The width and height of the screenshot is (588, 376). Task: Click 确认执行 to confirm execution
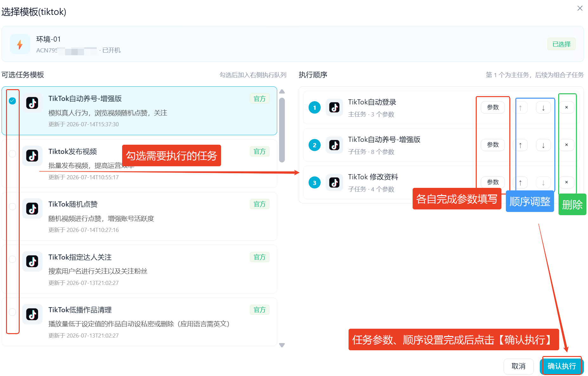[562, 366]
